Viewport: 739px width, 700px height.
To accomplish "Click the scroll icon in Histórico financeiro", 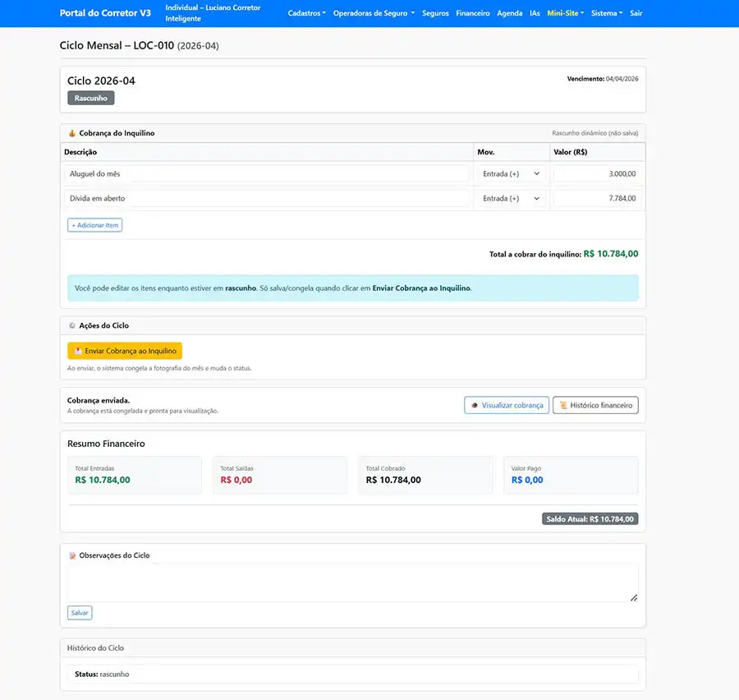I will tap(563, 405).
